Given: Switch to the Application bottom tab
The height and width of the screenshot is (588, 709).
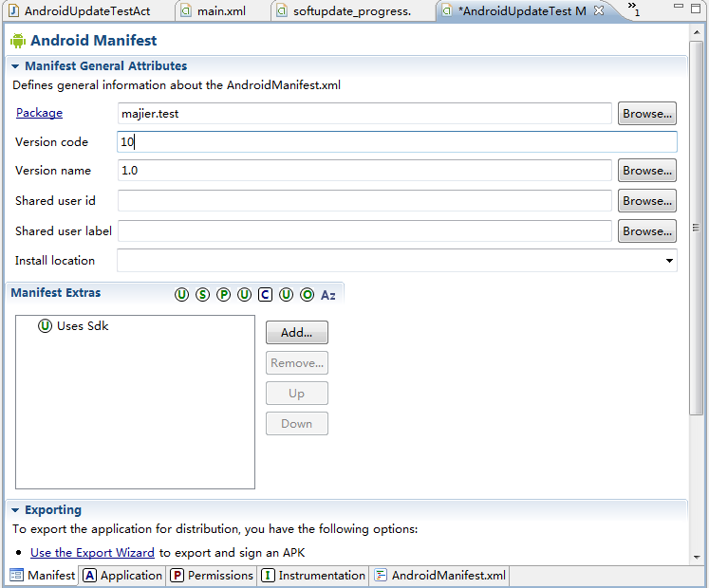Looking at the screenshot, I should point(122,576).
